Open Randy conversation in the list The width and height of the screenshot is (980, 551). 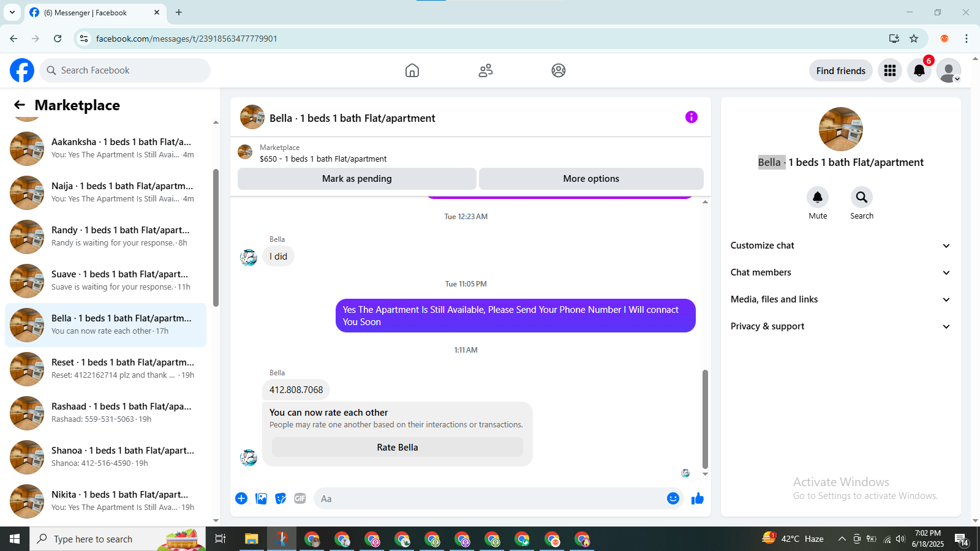(105, 237)
